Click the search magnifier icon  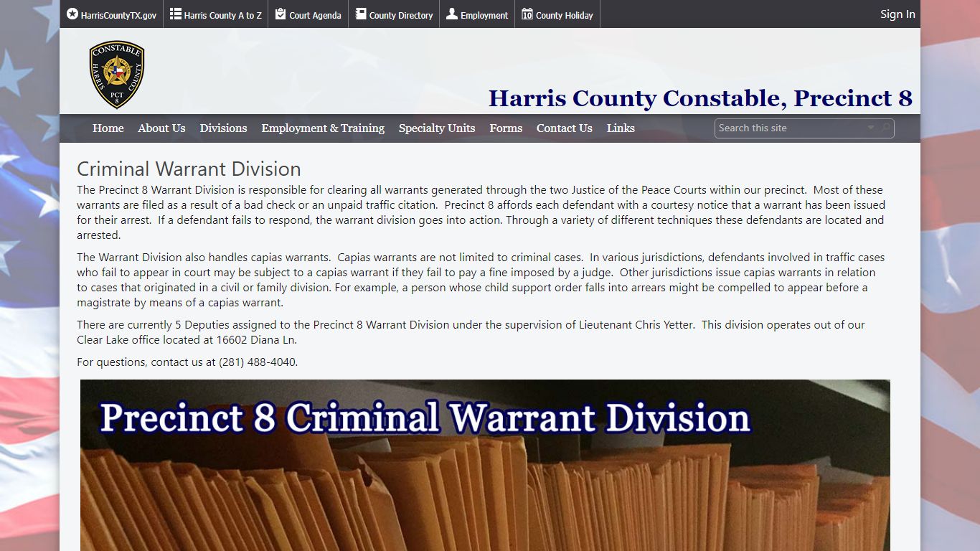point(886,128)
